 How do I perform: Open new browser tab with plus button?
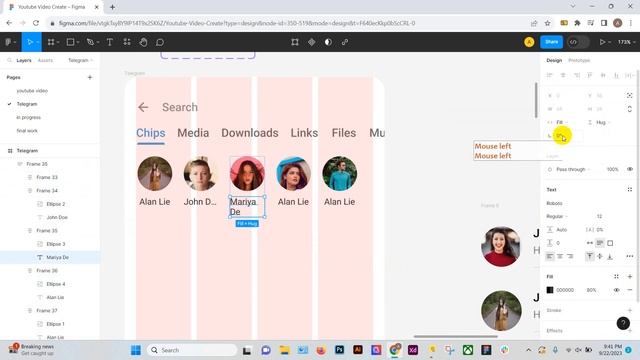point(112,7)
